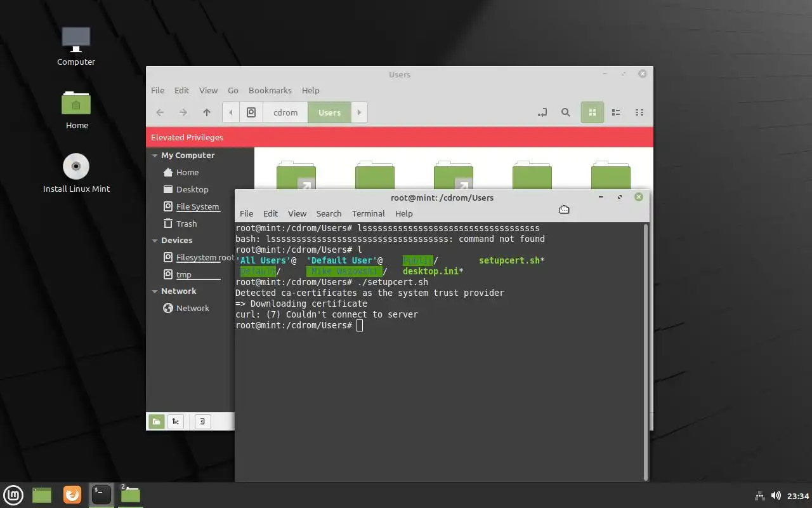The image size is (812, 508).
Task: Select the Users path bar segment
Action: click(x=329, y=112)
